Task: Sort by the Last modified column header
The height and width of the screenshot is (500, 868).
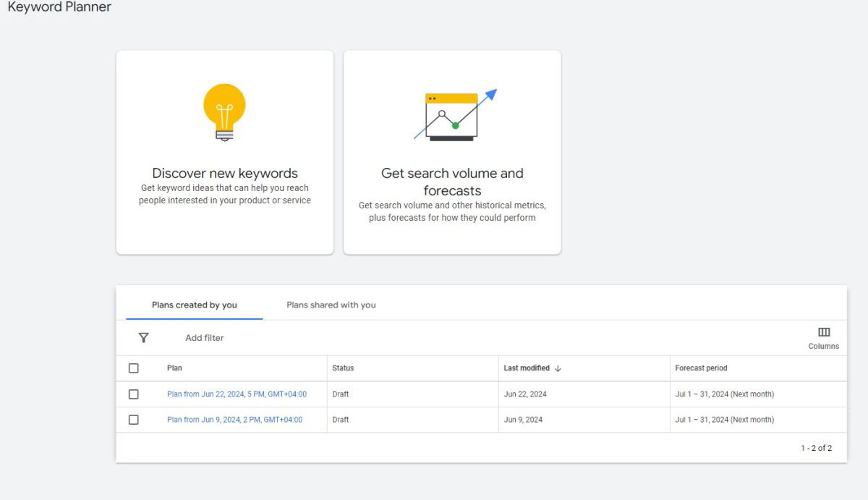Action: (x=527, y=368)
